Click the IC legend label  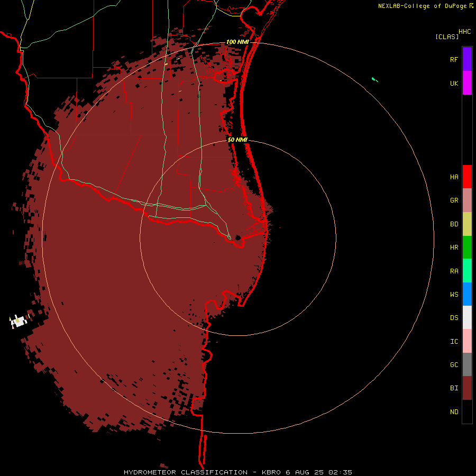coord(454,342)
